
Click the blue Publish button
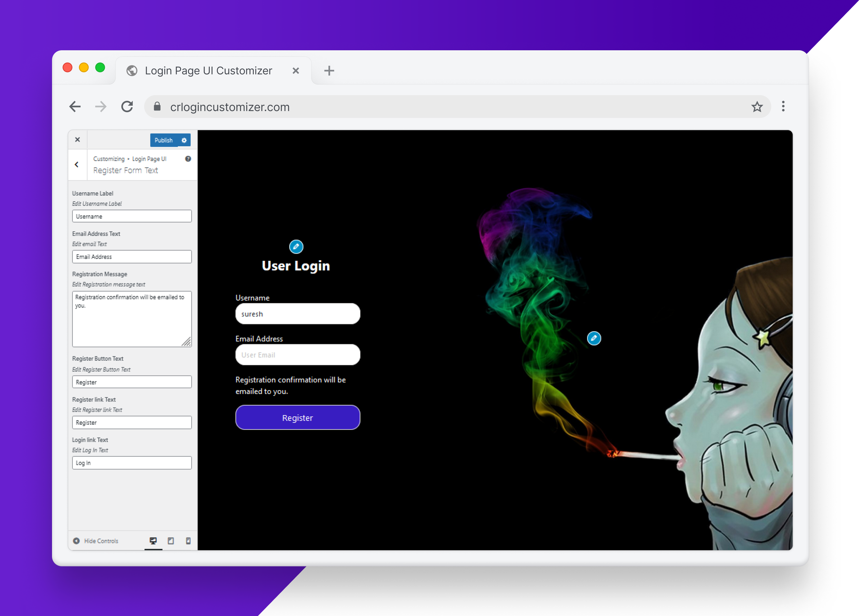(x=164, y=140)
